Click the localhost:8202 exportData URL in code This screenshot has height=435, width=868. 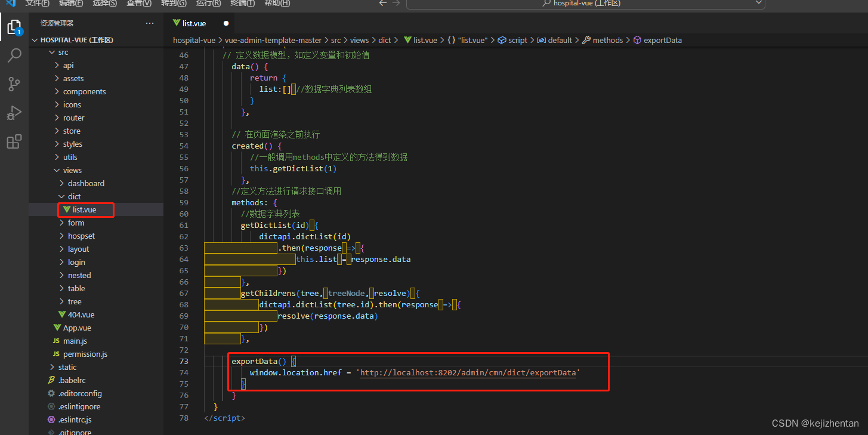(468, 373)
